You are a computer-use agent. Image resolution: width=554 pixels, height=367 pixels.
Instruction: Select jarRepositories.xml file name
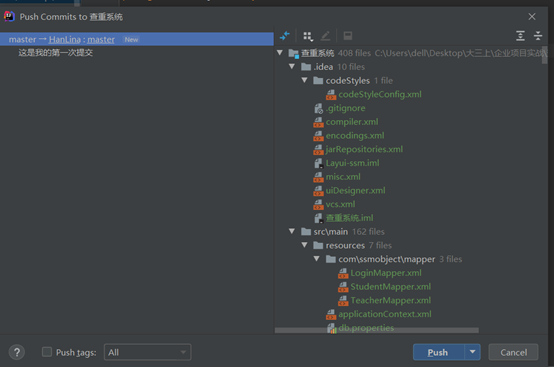364,150
